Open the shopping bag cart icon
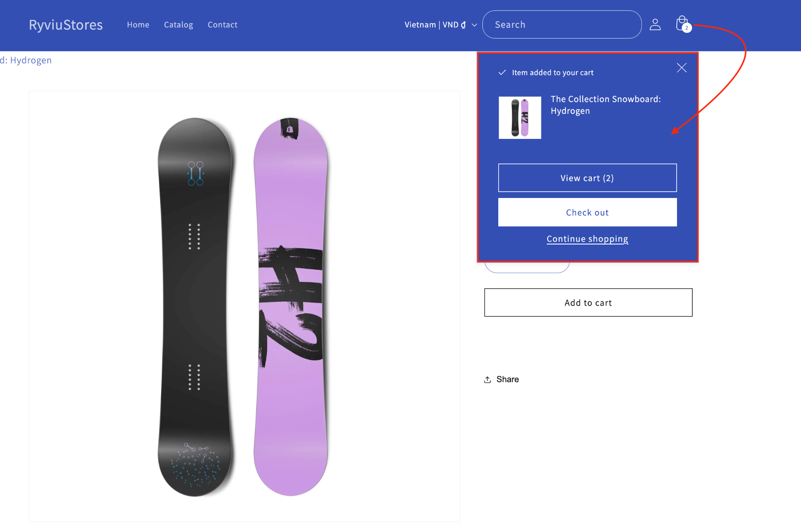The width and height of the screenshot is (801, 532). click(x=682, y=23)
